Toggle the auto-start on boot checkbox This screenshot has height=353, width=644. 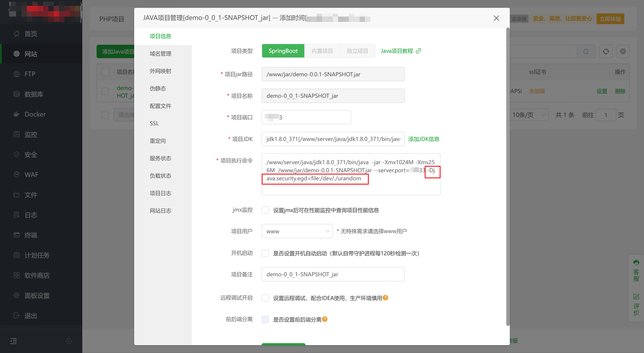pyautogui.click(x=265, y=253)
